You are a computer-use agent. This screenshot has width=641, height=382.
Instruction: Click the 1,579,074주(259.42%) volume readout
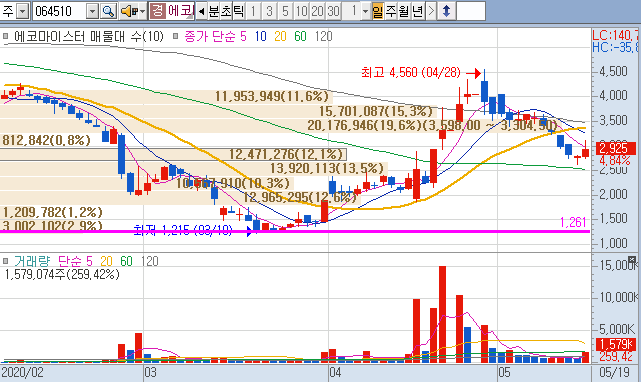(62, 274)
